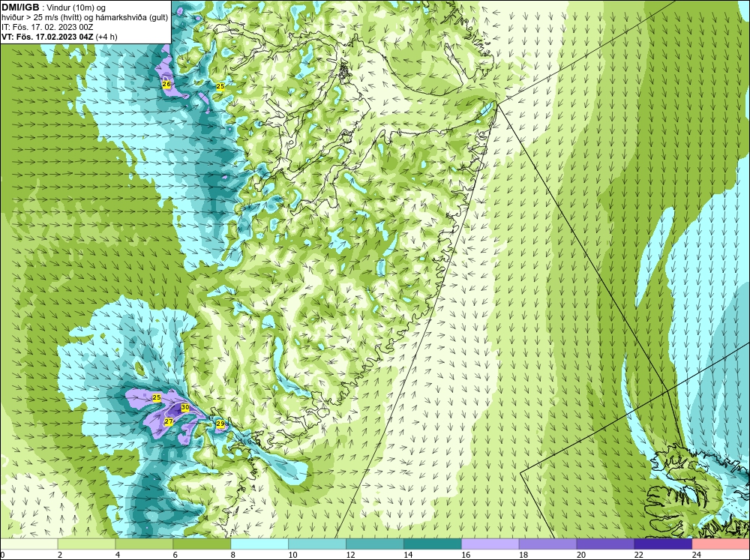This screenshot has height=560, width=750.
Task: Select the light green 2–4 m/s legend swatch
Action: 86,544
